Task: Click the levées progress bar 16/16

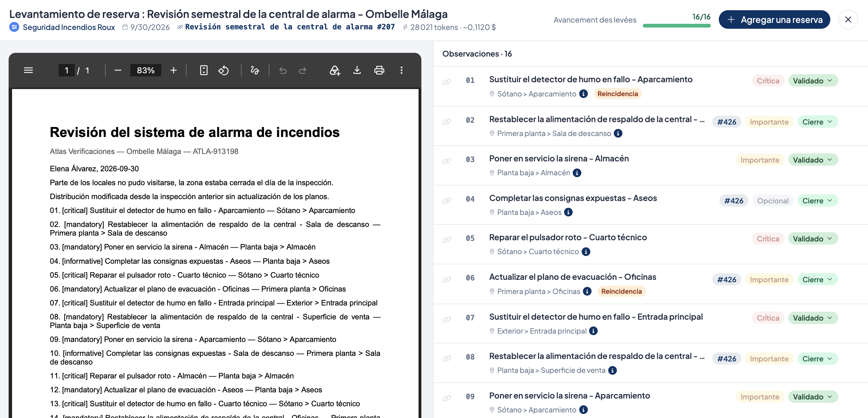Action: [x=676, y=25]
